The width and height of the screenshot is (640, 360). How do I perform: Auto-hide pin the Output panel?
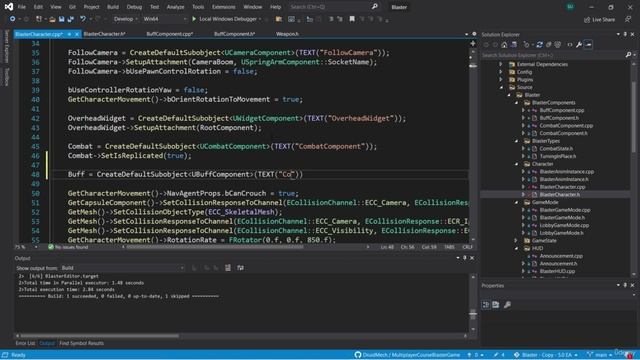(x=465, y=258)
